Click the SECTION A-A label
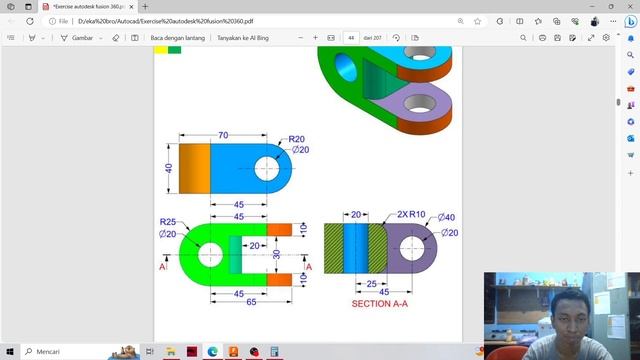This screenshot has width=640, height=360. point(380,304)
